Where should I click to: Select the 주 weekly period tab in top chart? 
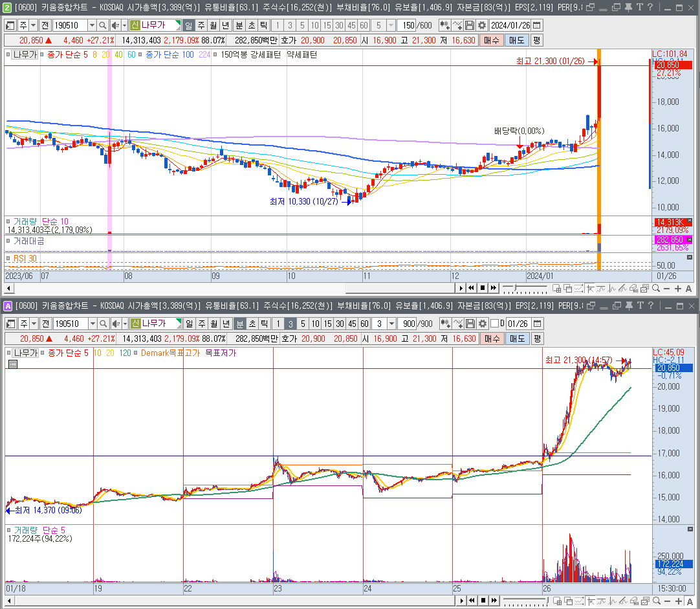click(x=201, y=25)
